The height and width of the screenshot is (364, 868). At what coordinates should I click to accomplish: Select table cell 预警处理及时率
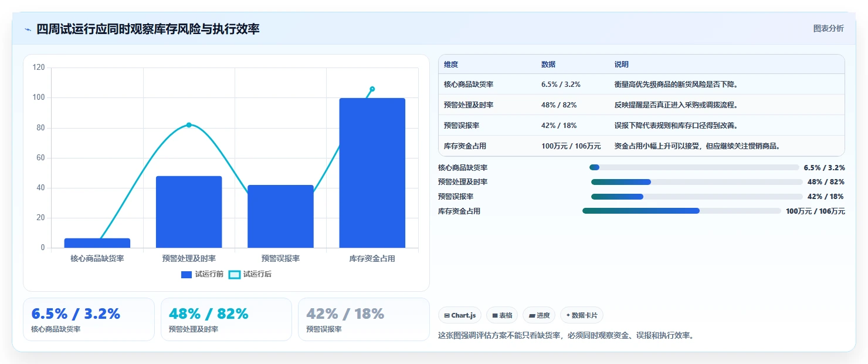click(469, 105)
